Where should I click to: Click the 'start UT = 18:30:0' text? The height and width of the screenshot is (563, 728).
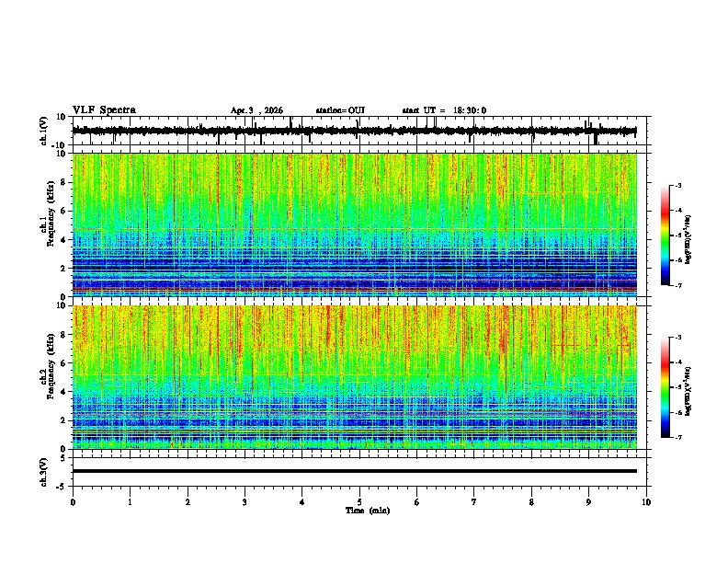click(444, 110)
